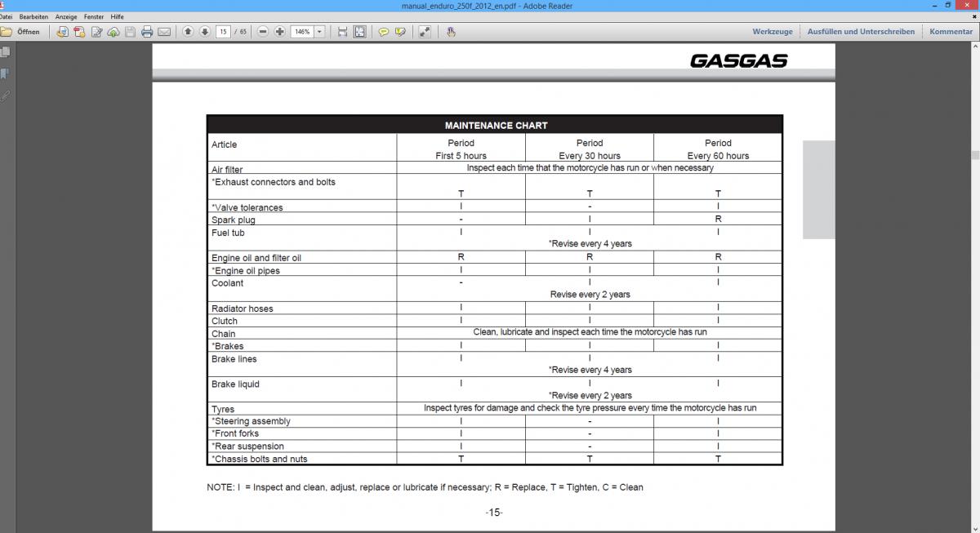Click the send by email envelope icon
This screenshot has height=533, width=980.
point(164,32)
